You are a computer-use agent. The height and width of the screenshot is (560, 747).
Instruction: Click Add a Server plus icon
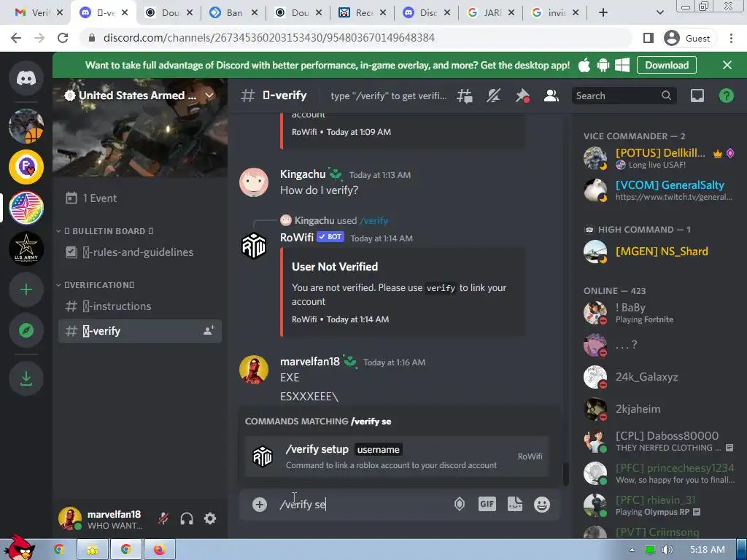point(26,289)
